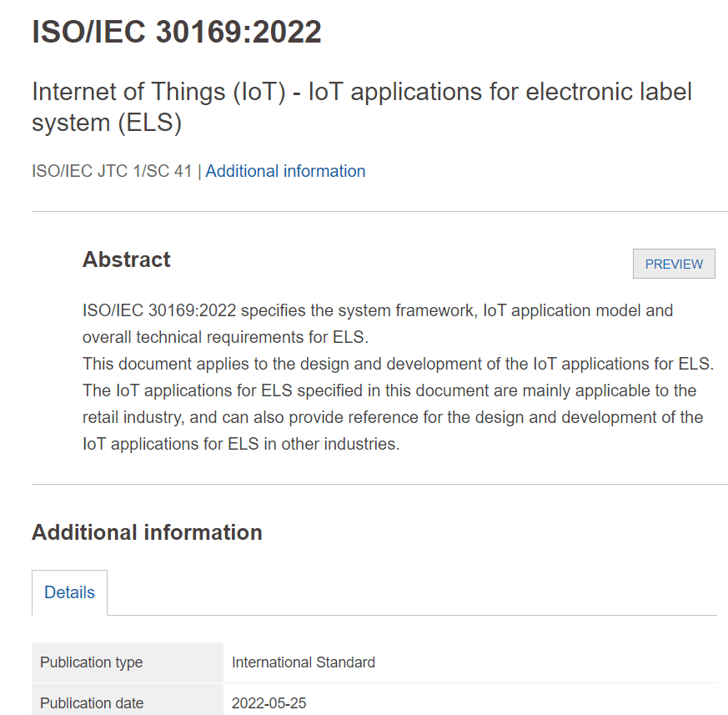Viewport: 728px width, 715px height.
Task: Click the line starting 'The IoT applications for ELS'
Action: coord(389,390)
